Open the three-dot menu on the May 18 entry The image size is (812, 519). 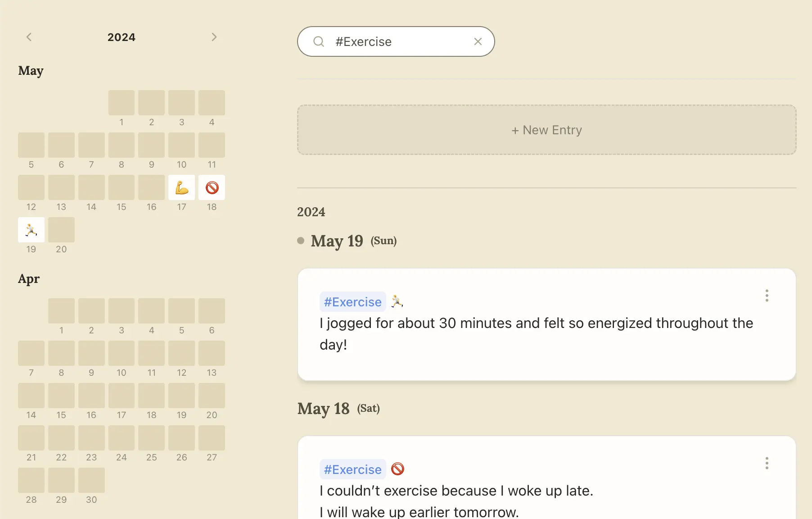tap(767, 463)
